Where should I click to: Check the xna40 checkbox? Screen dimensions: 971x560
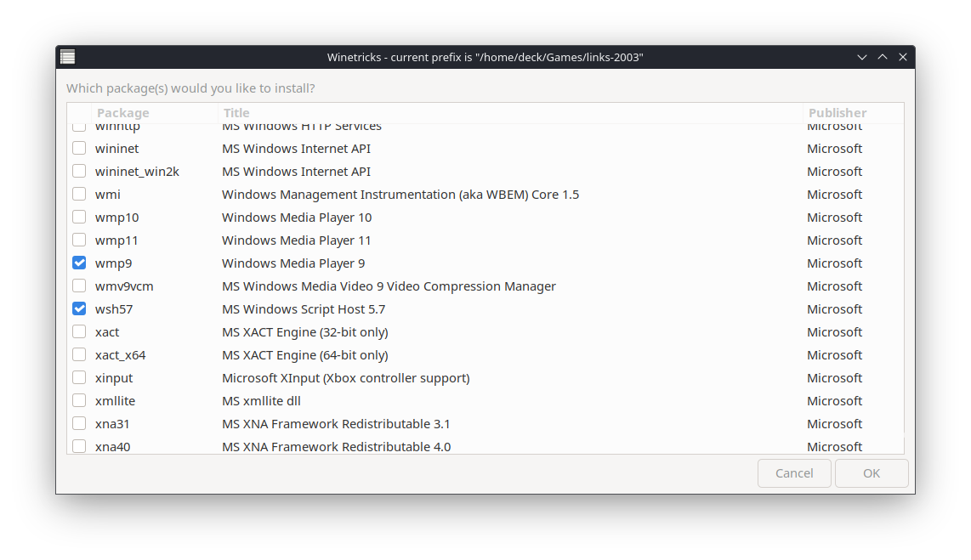(79, 446)
